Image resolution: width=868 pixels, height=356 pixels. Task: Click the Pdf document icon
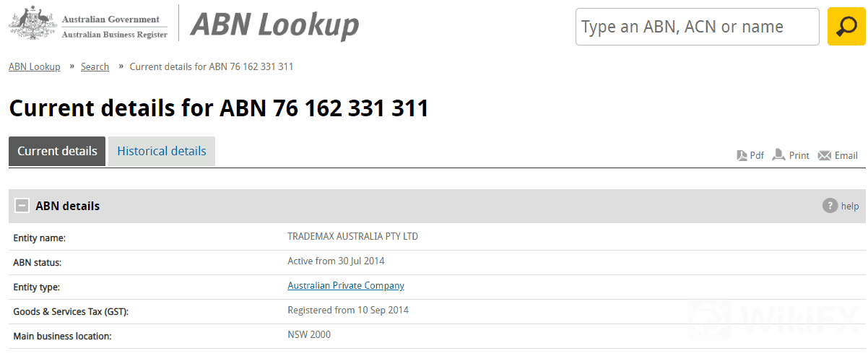pos(742,155)
